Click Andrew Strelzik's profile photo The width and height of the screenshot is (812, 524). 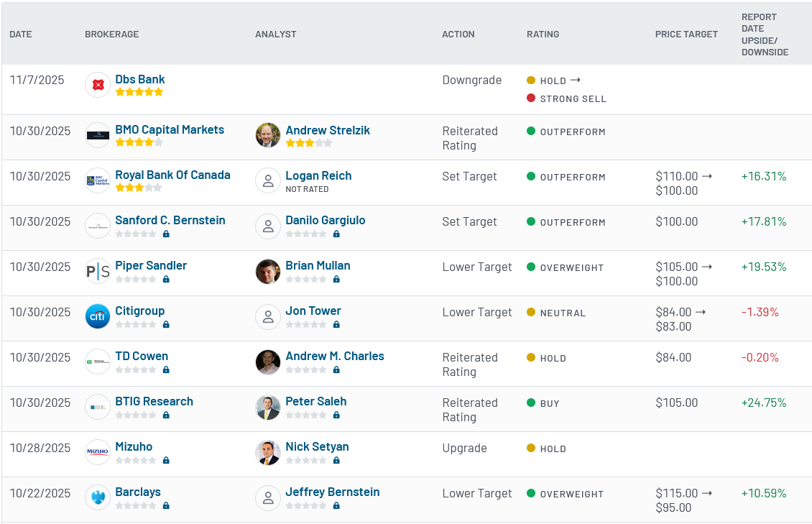pos(268,135)
